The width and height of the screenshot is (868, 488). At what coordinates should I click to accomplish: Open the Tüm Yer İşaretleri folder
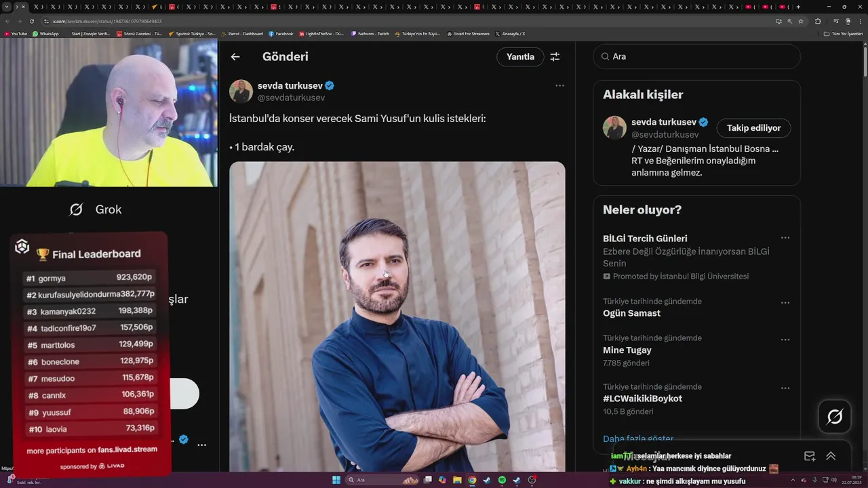click(843, 33)
